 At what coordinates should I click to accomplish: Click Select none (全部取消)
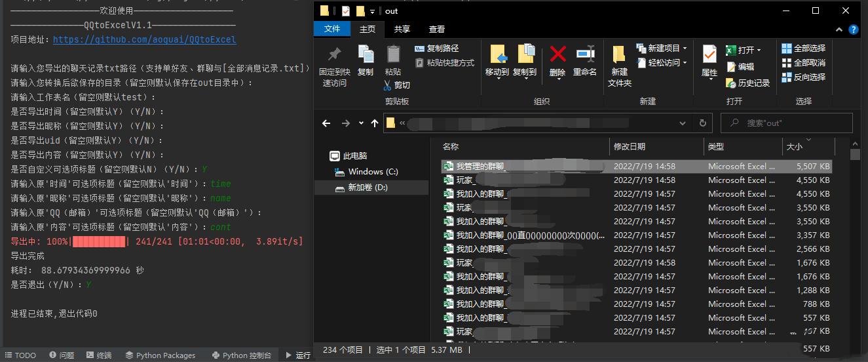[x=804, y=63]
